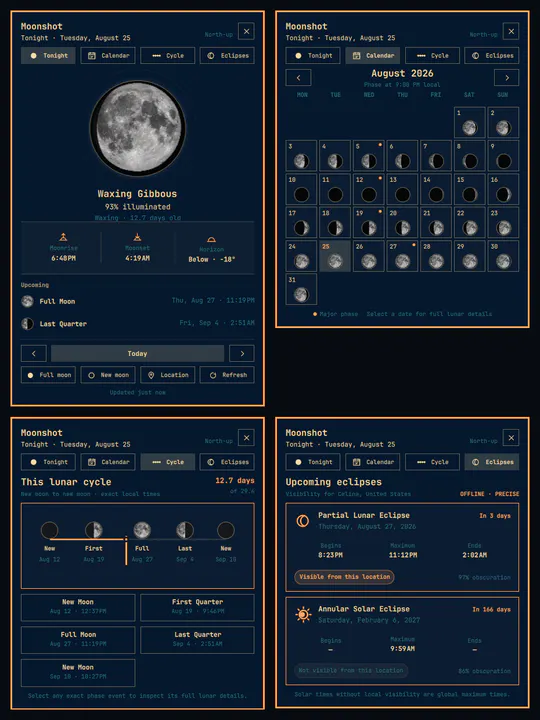The width and height of the screenshot is (540, 720).
Task: Click the orange current-position marker on the cycle timeline
Action: (126, 550)
